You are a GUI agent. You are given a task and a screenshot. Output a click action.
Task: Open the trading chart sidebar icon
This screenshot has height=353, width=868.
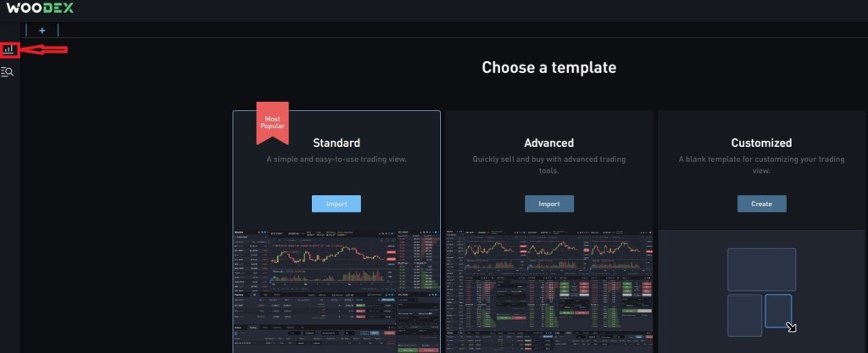8,49
